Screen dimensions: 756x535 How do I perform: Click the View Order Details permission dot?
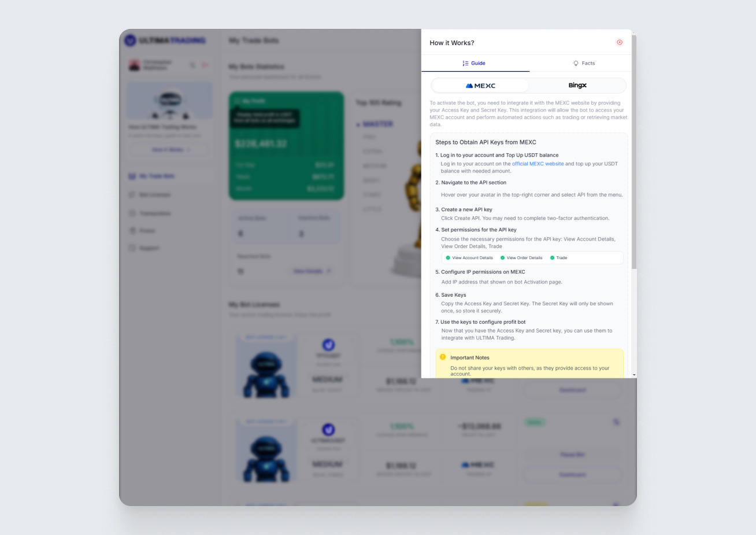coord(502,258)
